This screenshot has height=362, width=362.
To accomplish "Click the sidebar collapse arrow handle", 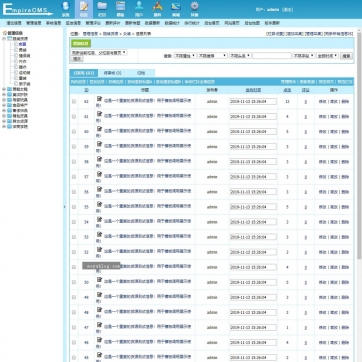I will pyautogui.click(x=64, y=207).
